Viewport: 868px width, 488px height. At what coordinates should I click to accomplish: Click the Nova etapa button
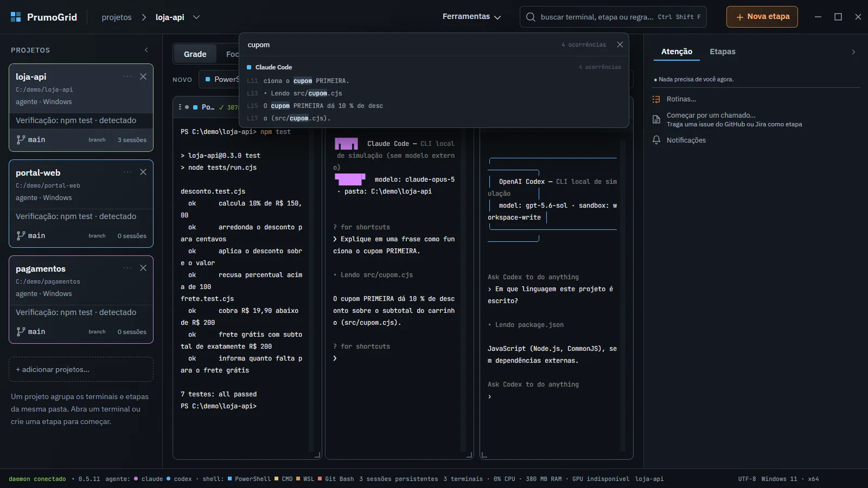click(x=762, y=17)
